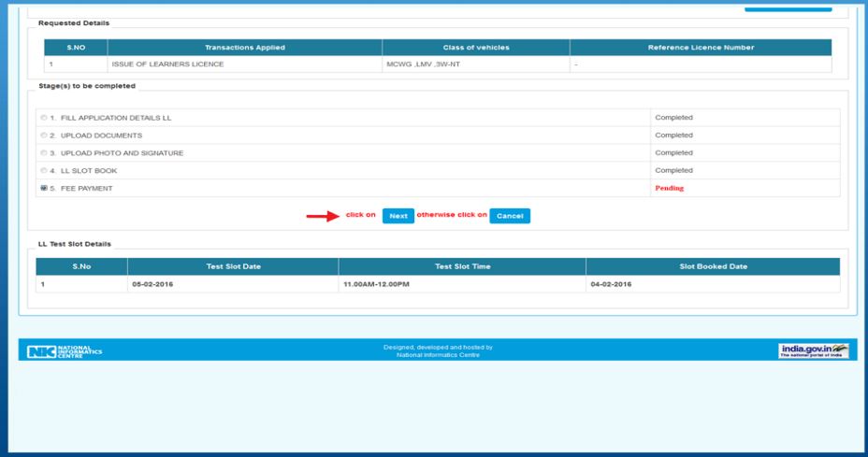Open the india.gov.in national portal logo
The image size is (868, 457).
tap(813, 350)
